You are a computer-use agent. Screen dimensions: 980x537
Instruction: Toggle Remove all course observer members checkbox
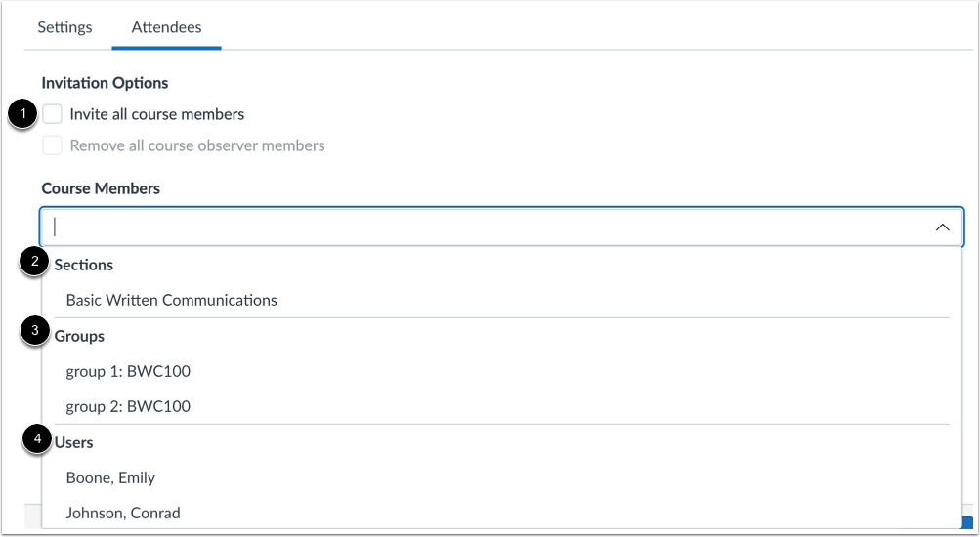coord(53,145)
